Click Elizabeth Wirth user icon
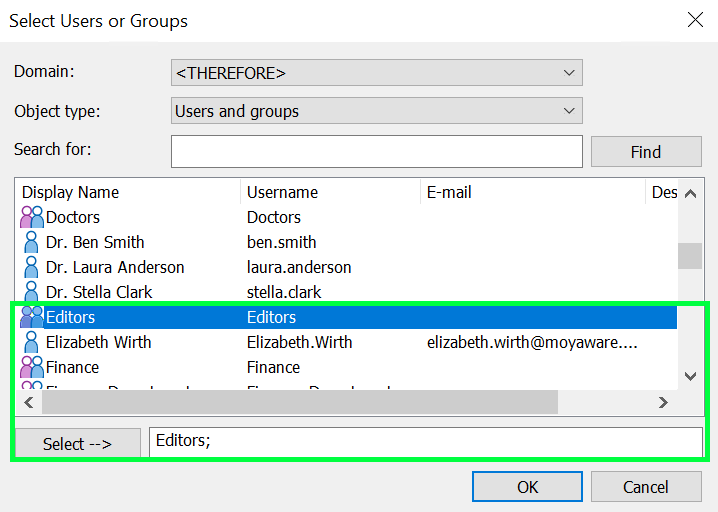 point(32,342)
